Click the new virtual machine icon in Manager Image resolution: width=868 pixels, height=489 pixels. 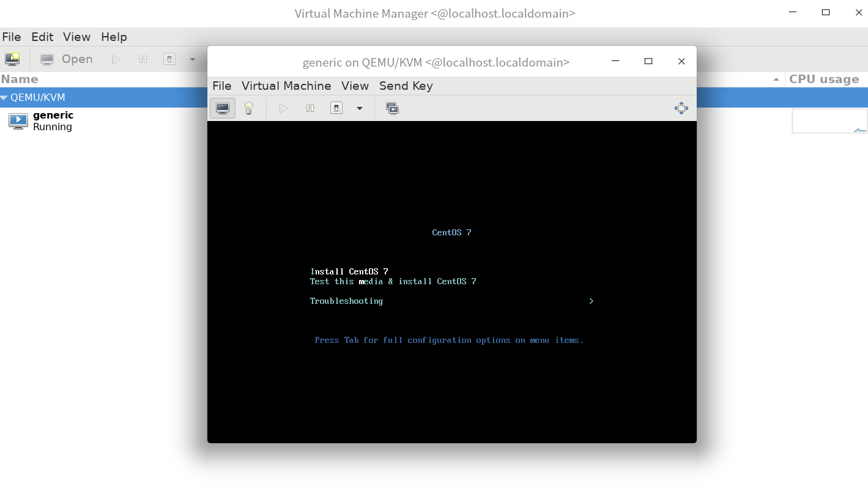click(x=12, y=59)
